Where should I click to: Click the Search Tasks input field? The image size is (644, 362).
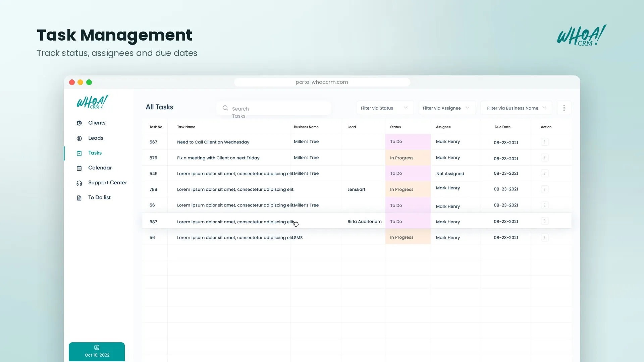(x=274, y=108)
